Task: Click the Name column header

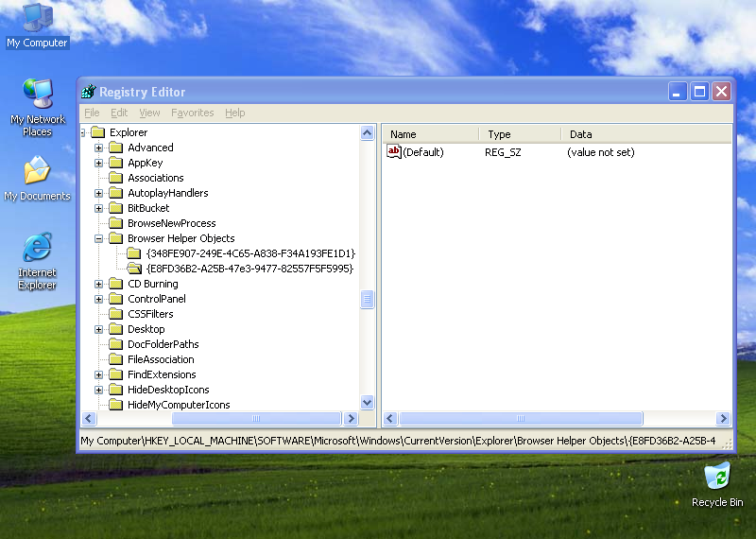Action: tap(431, 134)
